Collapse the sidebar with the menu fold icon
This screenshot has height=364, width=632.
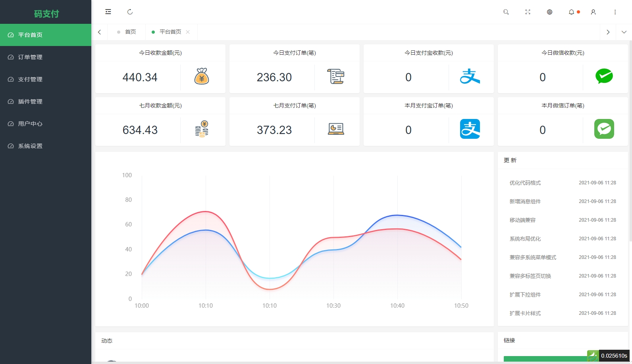(x=108, y=12)
